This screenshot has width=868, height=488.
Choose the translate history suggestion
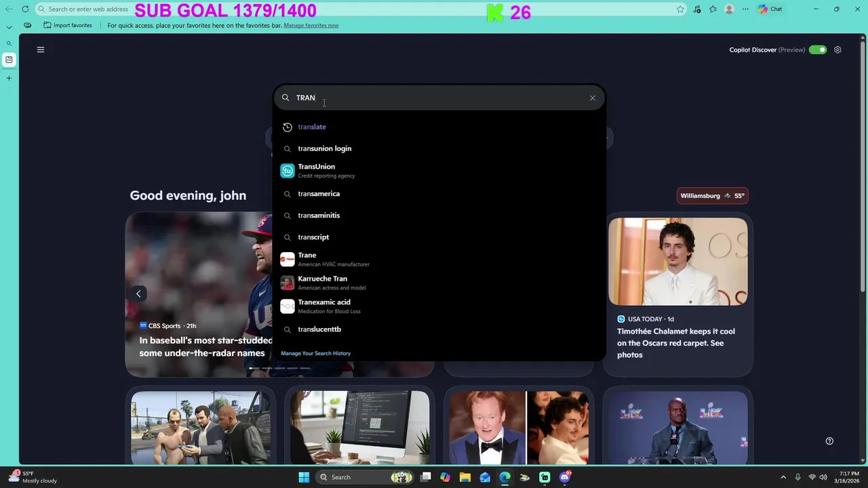click(439, 127)
